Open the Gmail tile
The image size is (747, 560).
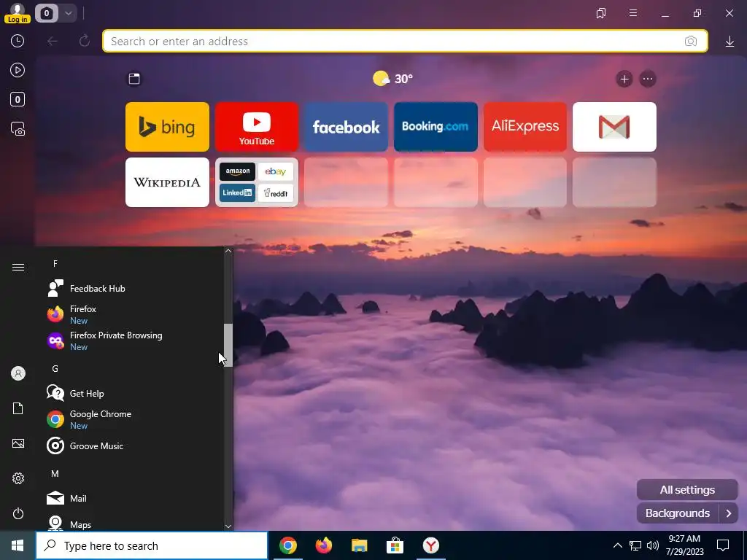click(x=614, y=127)
